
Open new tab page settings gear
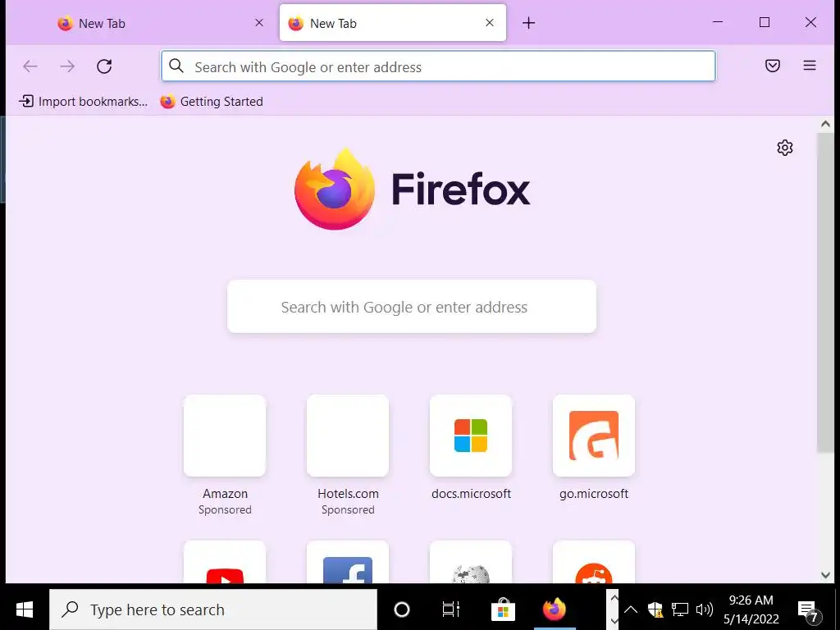pyautogui.click(x=785, y=148)
